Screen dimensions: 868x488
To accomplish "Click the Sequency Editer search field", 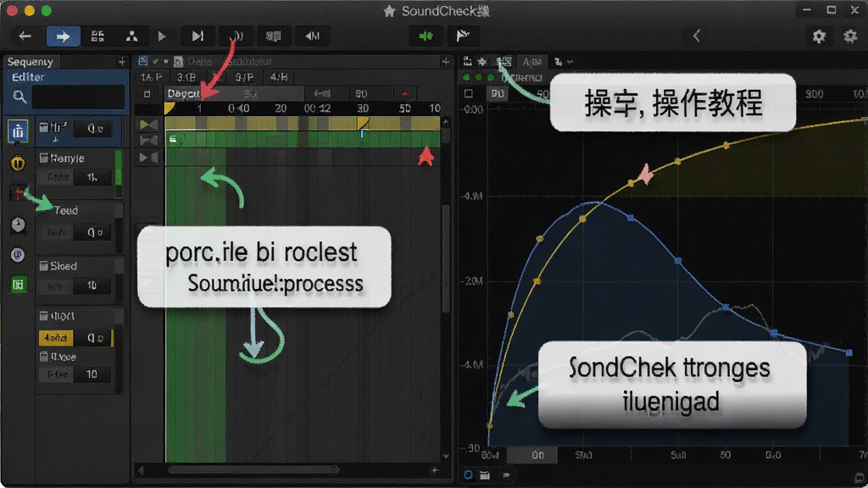I will coord(78,97).
